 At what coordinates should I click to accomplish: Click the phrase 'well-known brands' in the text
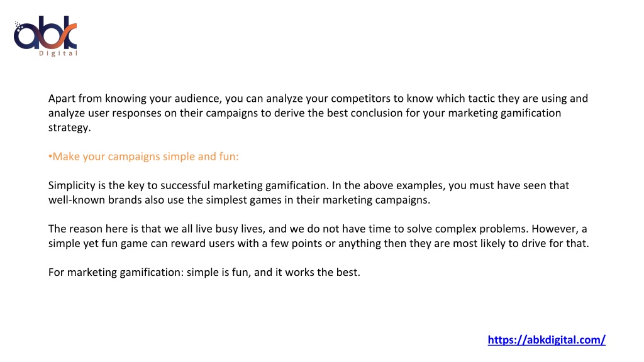(95, 200)
